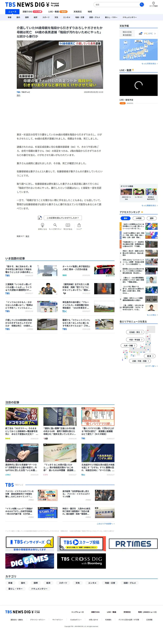163x644 pixels.
Task: Open footer プライバシーポリシー link
Action: (x=38, y=620)
